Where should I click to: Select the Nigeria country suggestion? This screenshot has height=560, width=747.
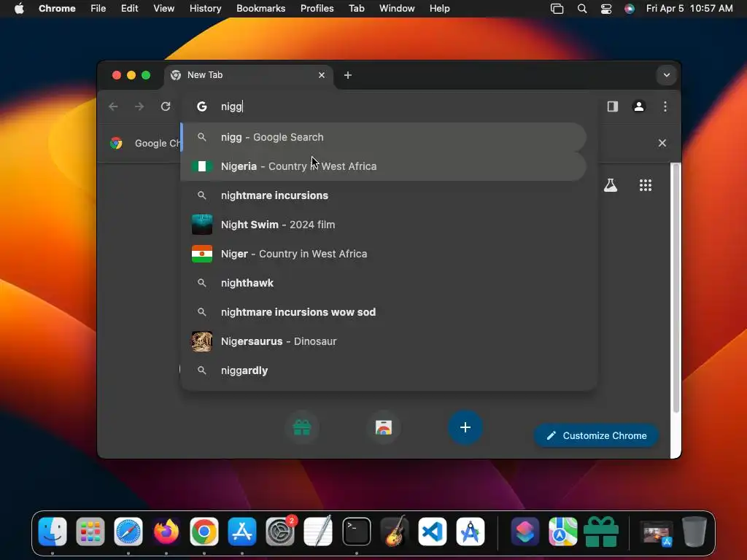point(384,166)
